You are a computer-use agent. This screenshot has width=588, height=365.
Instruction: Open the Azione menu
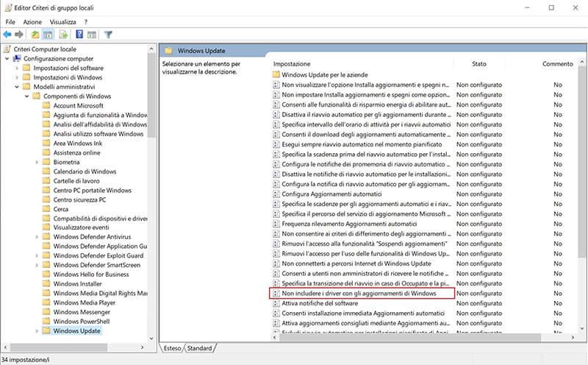(32, 22)
